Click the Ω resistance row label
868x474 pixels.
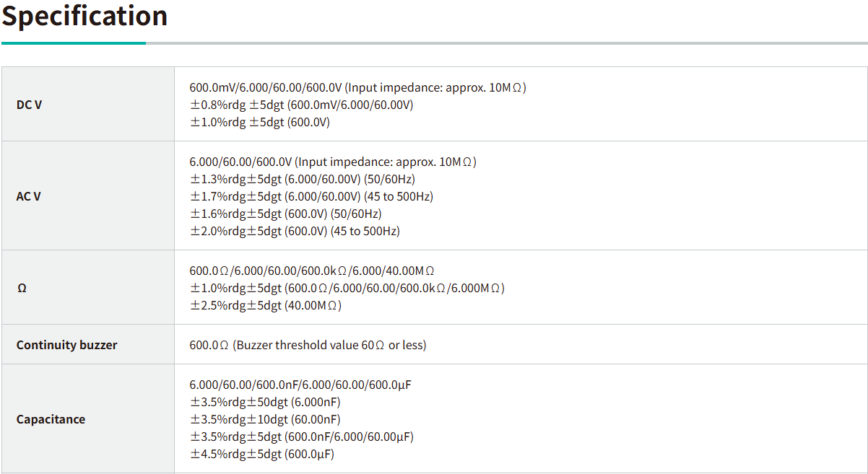pos(22,288)
